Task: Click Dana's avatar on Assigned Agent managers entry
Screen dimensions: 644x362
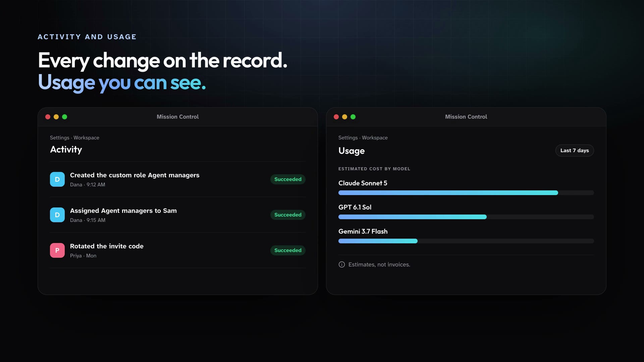Action: [57, 215]
